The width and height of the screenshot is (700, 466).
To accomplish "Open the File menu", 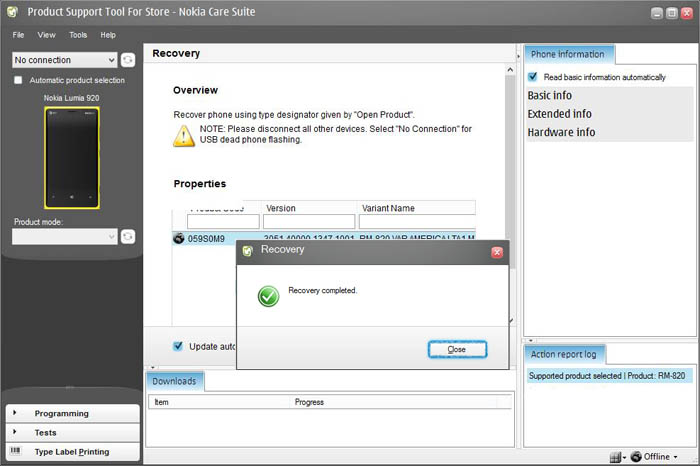I will 18,35.
